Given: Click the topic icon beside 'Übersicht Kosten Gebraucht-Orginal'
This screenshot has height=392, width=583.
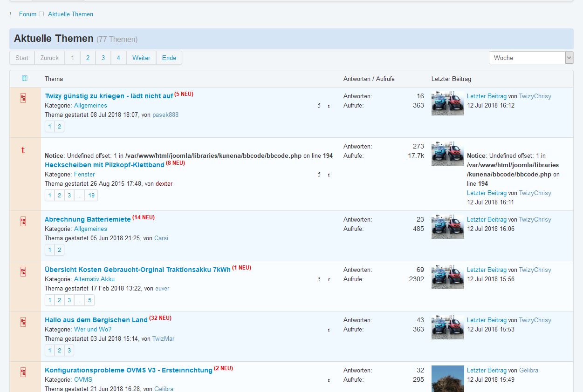Looking at the screenshot, I should (x=23, y=272).
